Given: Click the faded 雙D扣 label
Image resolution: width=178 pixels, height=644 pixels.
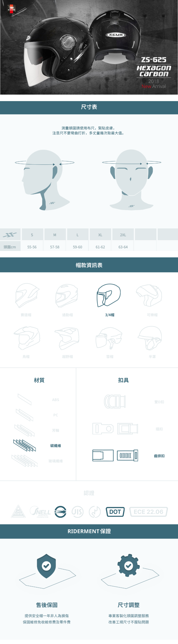Looking at the screenshot, I should tap(159, 402).
